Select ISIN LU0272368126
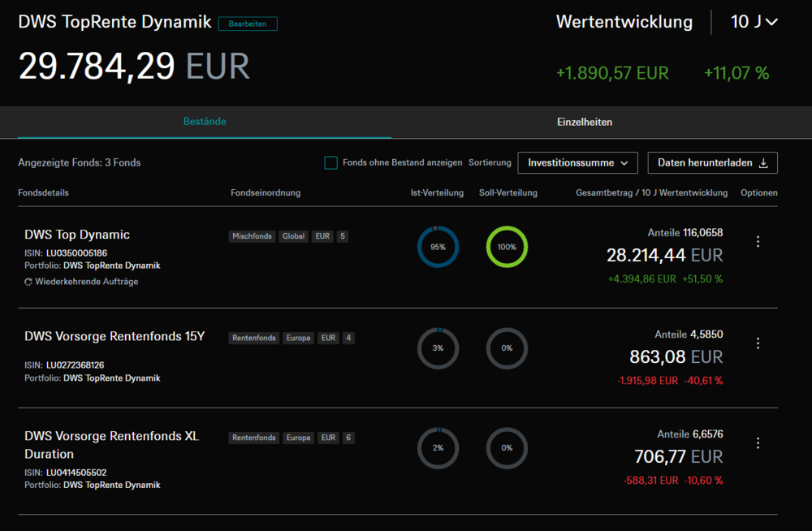 click(75, 365)
